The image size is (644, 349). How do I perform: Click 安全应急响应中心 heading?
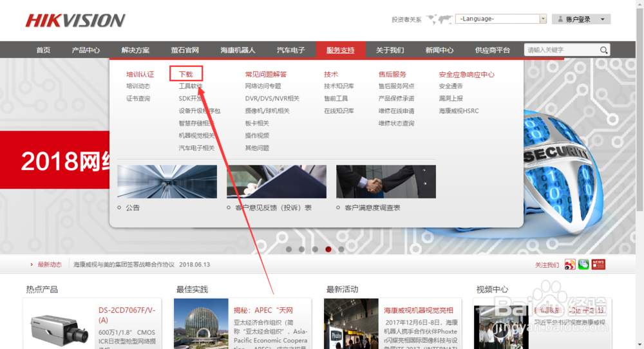tap(466, 74)
